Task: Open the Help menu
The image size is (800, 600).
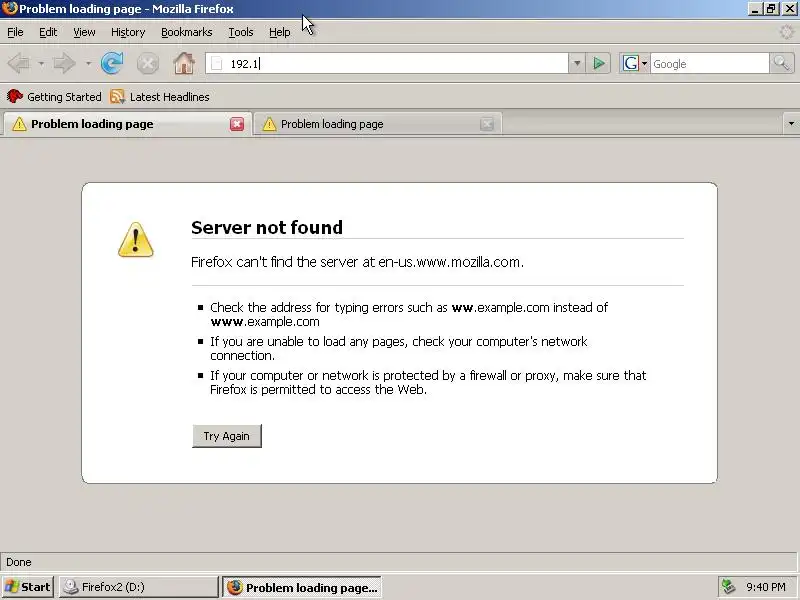Action: [280, 32]
